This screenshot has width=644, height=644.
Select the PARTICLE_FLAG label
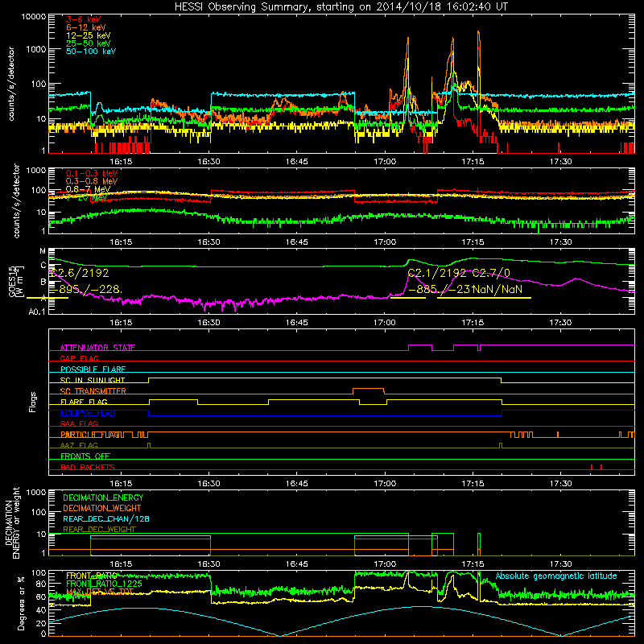[91, 434]
